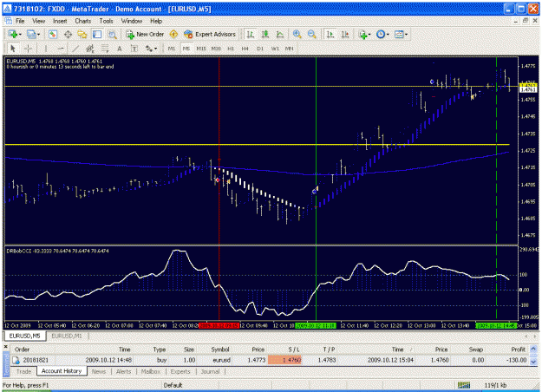Set the timeframe to M15

click(201, 49)
